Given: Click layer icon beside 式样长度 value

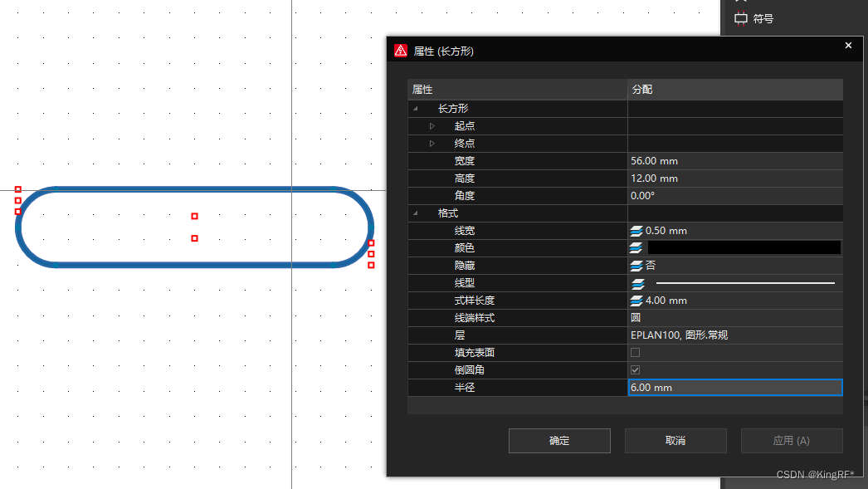Looking at the screenshot, I should pyautogui.click(x=636, y=301).
